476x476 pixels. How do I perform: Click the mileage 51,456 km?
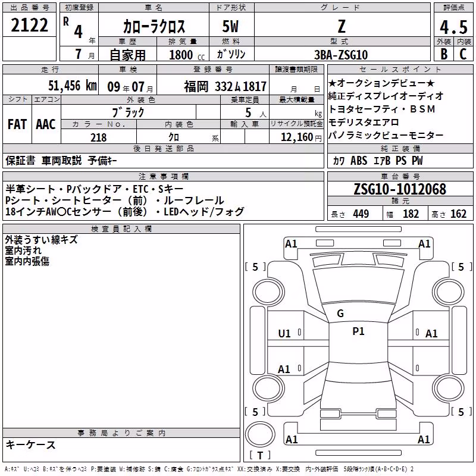coord(73,86)
